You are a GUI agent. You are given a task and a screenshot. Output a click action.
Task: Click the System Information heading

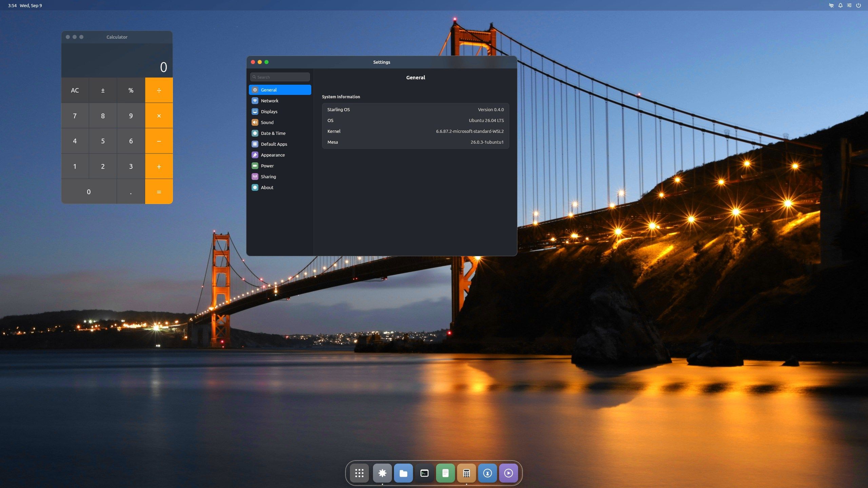click(x=341, y=97)
